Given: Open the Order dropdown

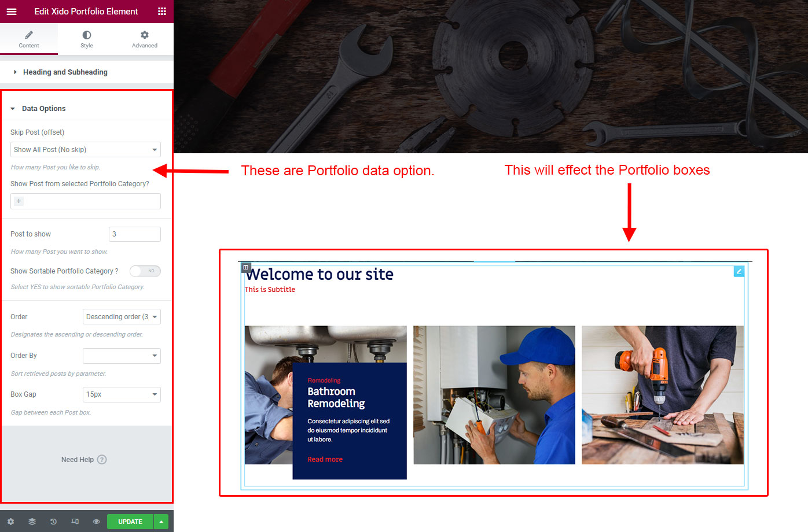Looking at the screenshot, I should pyautogui.click(x=122, y=317).
